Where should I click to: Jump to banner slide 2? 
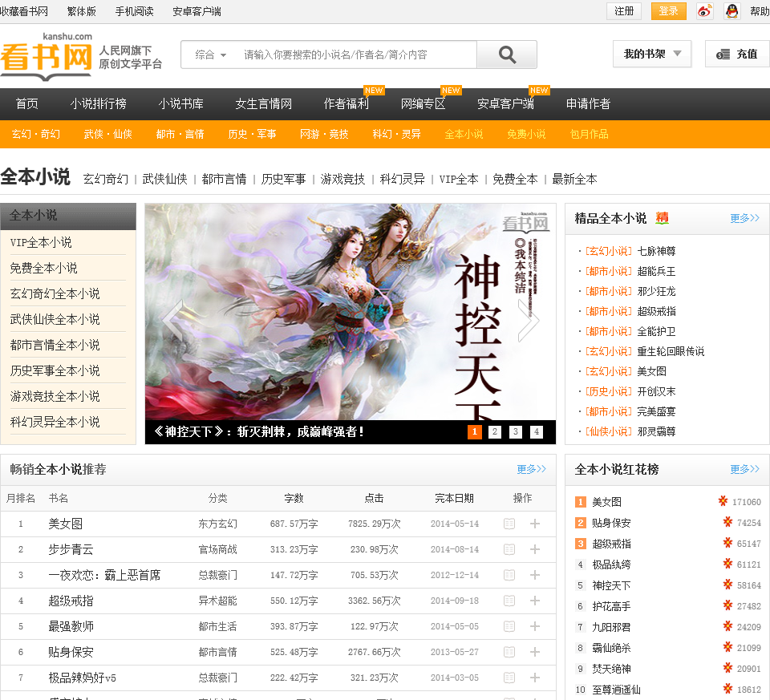(x=495, y=431)
